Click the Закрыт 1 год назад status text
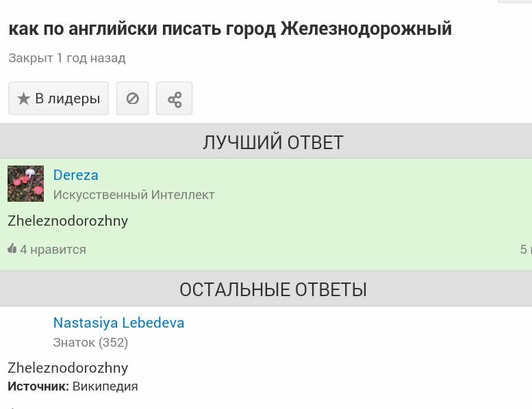 [67, 58]
